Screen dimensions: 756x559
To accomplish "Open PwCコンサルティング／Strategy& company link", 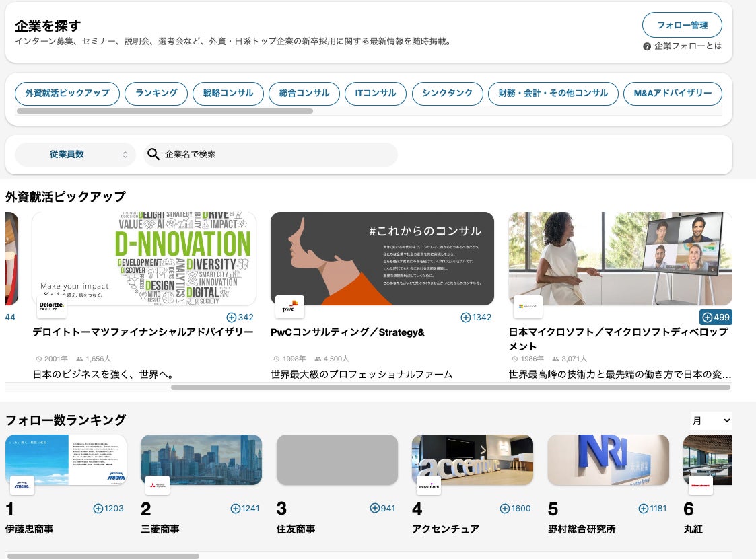I will 347,332.
